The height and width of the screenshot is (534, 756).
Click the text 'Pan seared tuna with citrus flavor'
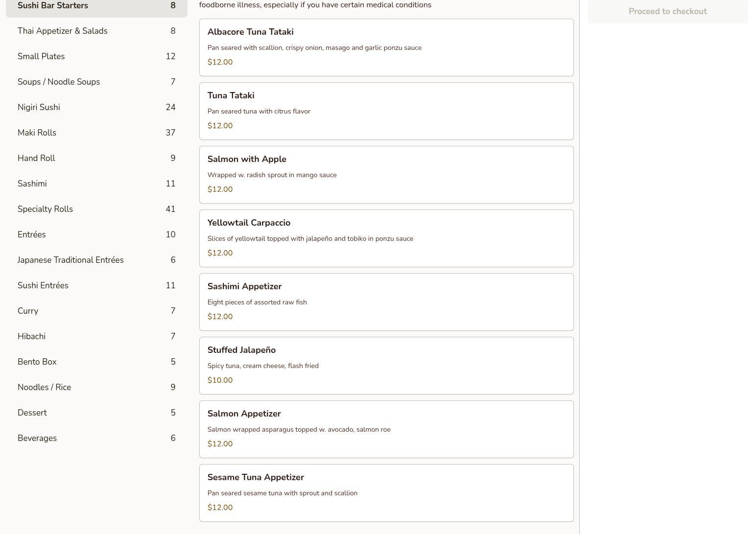(259, 111)
